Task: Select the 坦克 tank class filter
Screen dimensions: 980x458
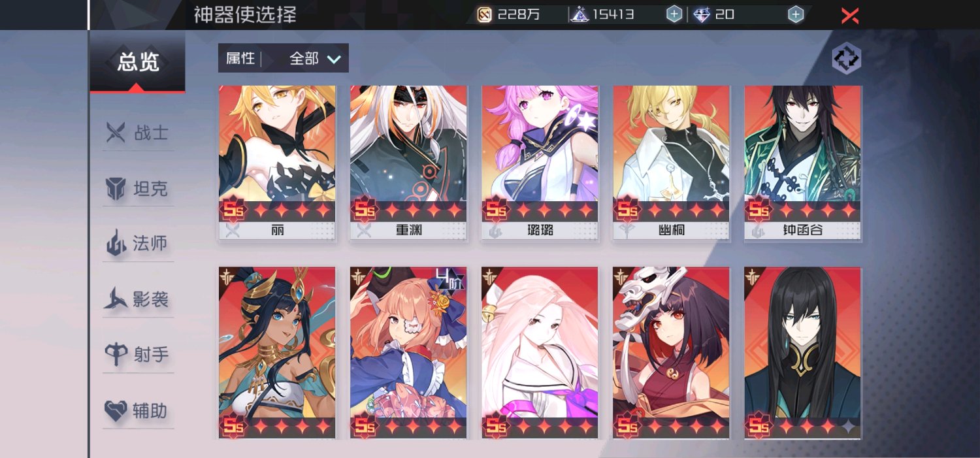Action: (x=138, y=189)
